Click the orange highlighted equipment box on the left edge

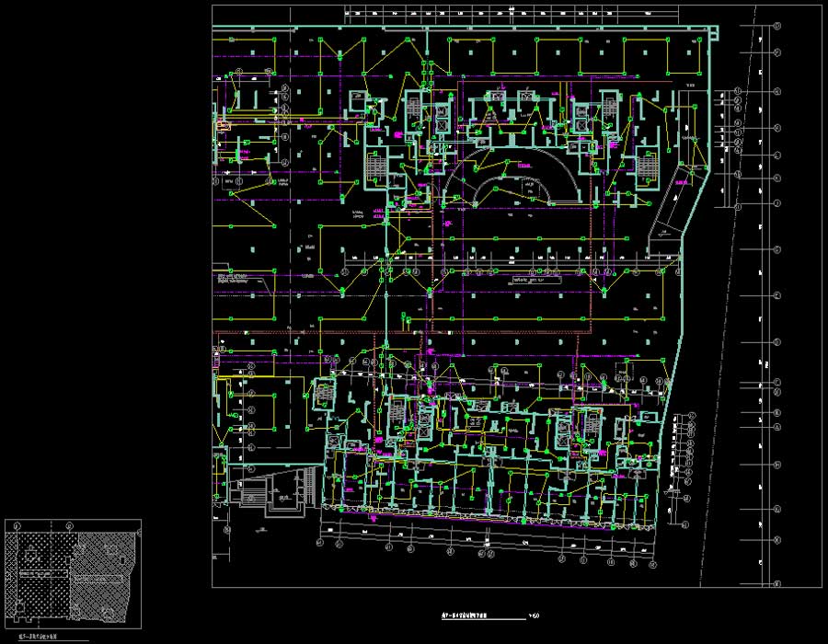(x=222, y=124)
